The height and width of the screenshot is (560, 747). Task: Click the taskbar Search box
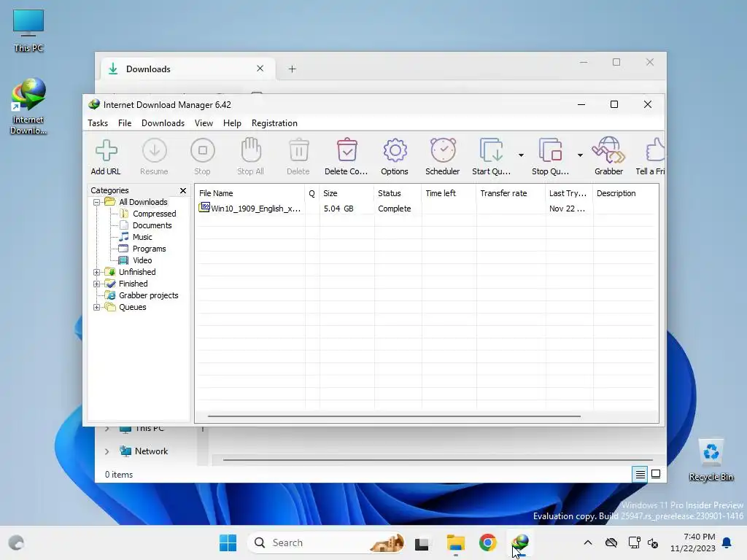click(x=326, y=542)
